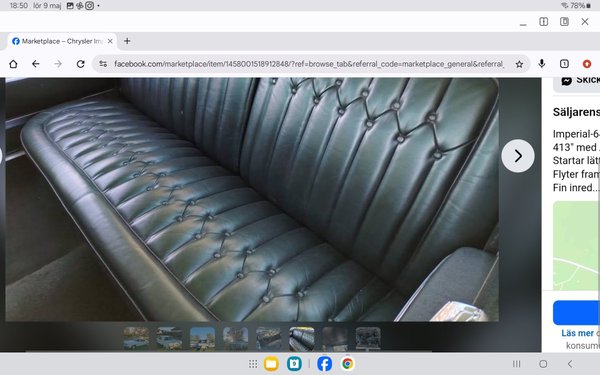Click the blue button below the map
600x375 pixels.
click(x=576, y=313)
